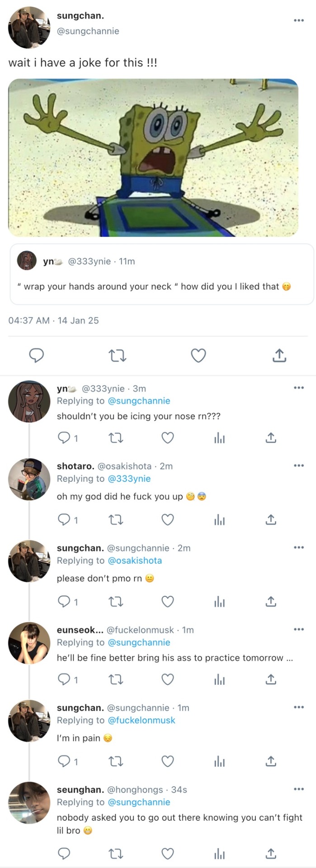Share the main sungchan tweet
Screen dimensions: 316x868
click(279, 356)
